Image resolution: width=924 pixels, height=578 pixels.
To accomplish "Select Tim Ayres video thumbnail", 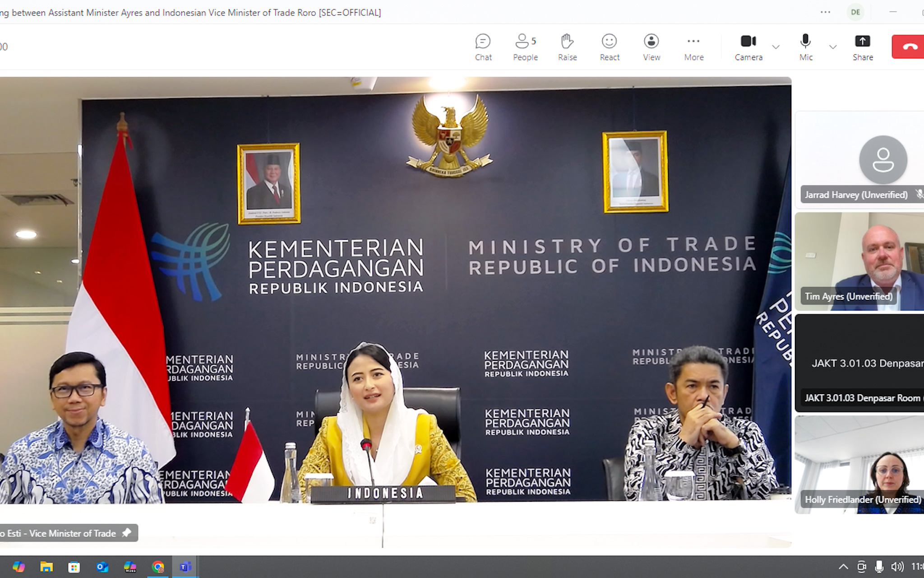I will [859, 261].
